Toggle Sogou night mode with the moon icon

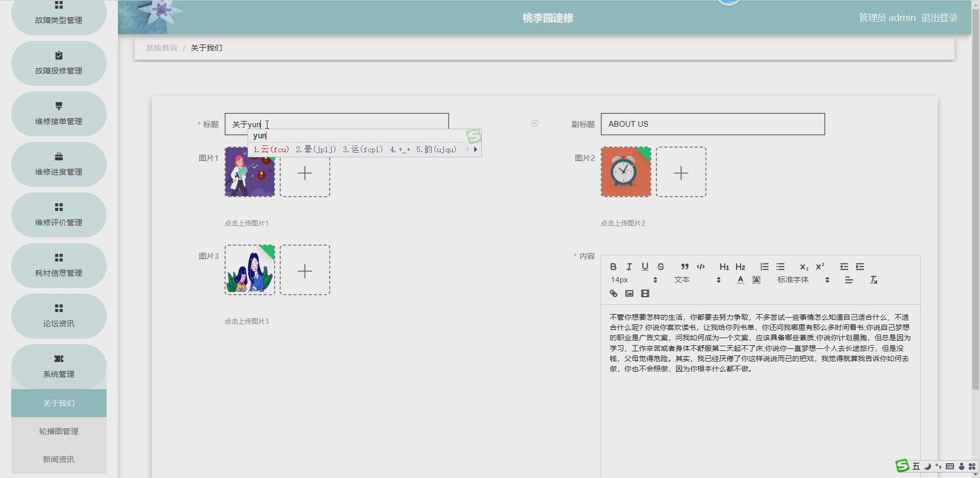point(927,466)
